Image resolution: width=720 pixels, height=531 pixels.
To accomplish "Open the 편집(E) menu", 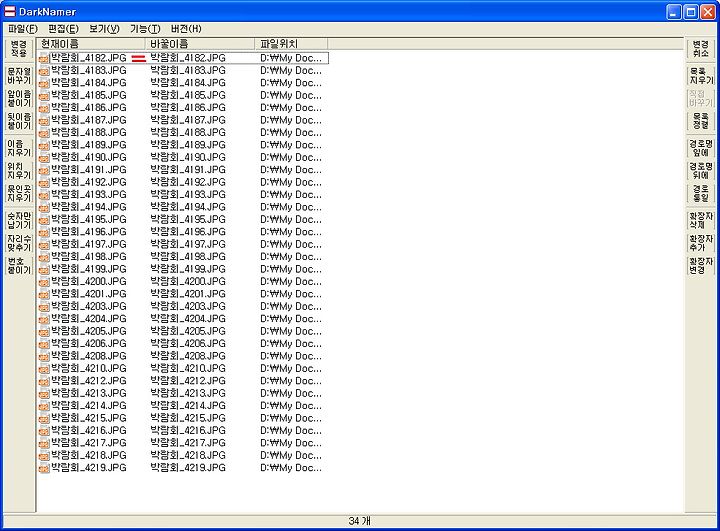I will click(63, 29).
